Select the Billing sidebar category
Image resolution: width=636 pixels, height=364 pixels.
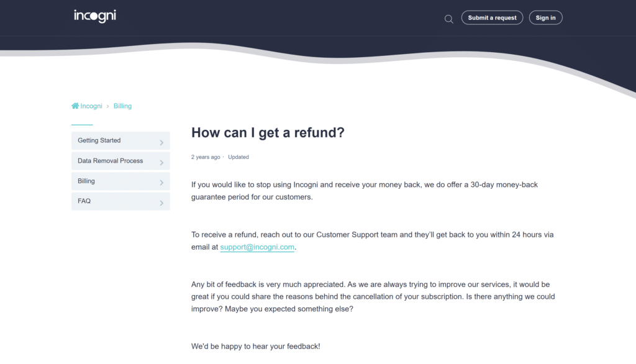coord(120,181)
